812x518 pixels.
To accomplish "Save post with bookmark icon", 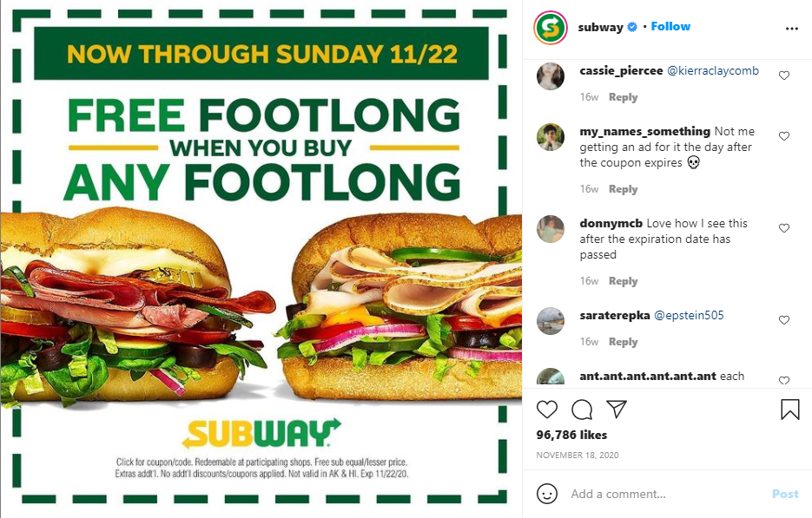I will (x=790, y=410).
